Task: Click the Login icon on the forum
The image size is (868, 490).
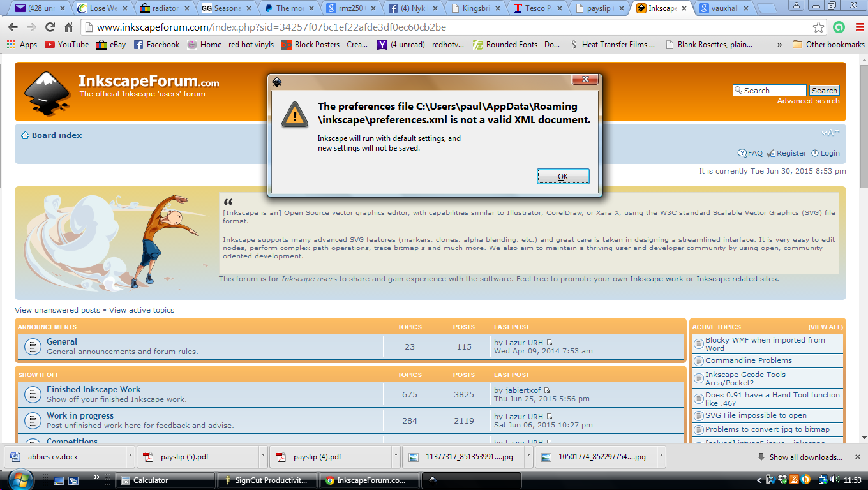Action: coord(814,153)
